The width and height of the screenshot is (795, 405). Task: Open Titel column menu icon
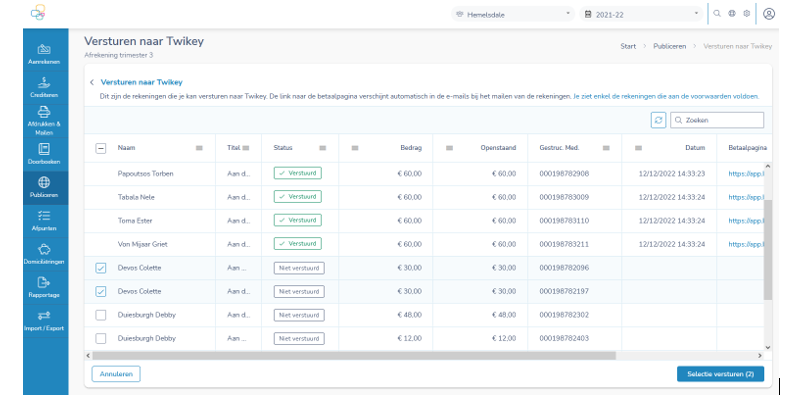click(x=246, y=148)
